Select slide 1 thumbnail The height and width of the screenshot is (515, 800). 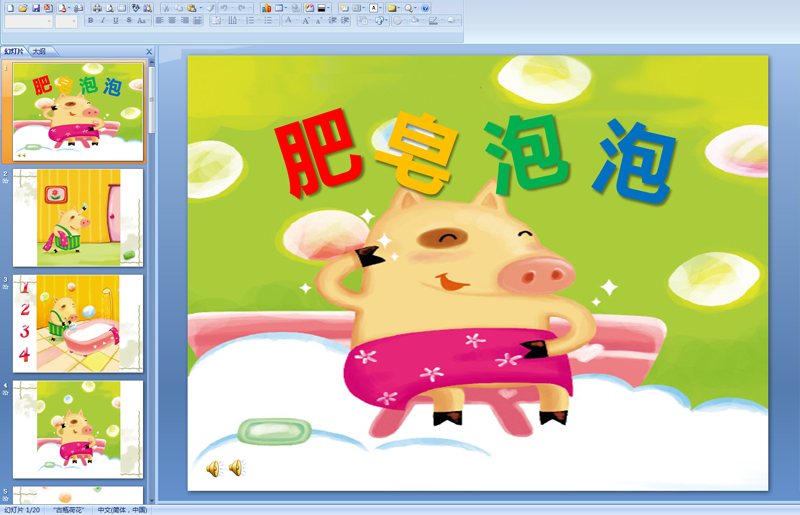pyautogui.click(x=78, y=112)
